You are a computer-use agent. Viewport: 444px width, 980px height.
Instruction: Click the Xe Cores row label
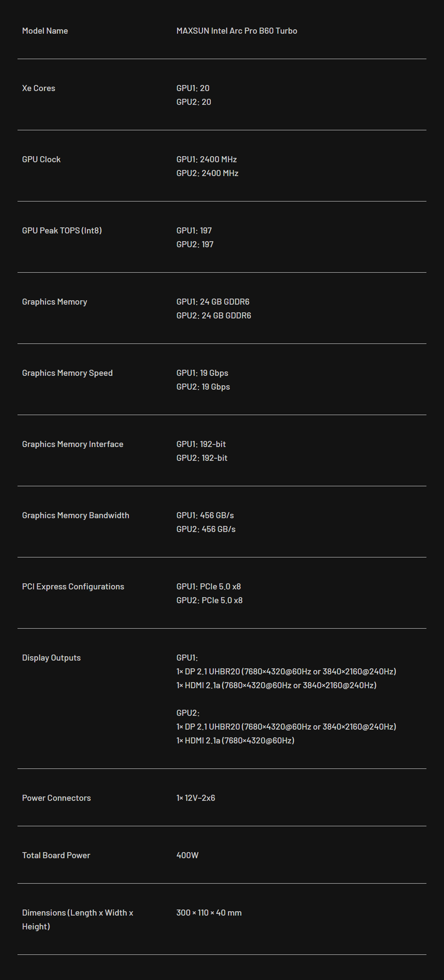pos(39,88)
